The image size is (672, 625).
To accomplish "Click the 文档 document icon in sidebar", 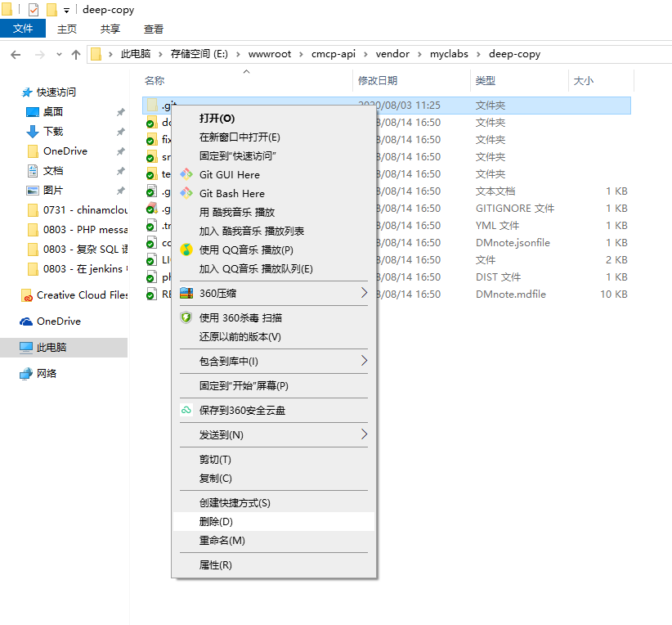I will pos(33,171).
